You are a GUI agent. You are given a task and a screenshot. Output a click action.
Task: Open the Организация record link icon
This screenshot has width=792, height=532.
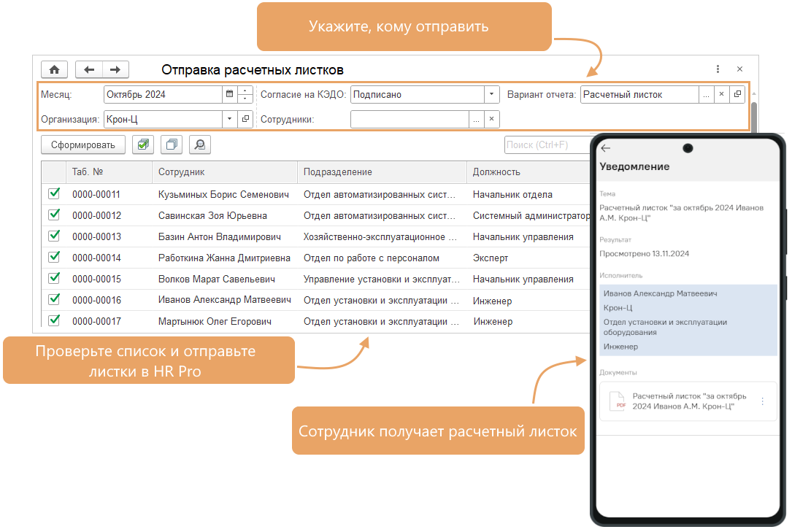[245, 119]
